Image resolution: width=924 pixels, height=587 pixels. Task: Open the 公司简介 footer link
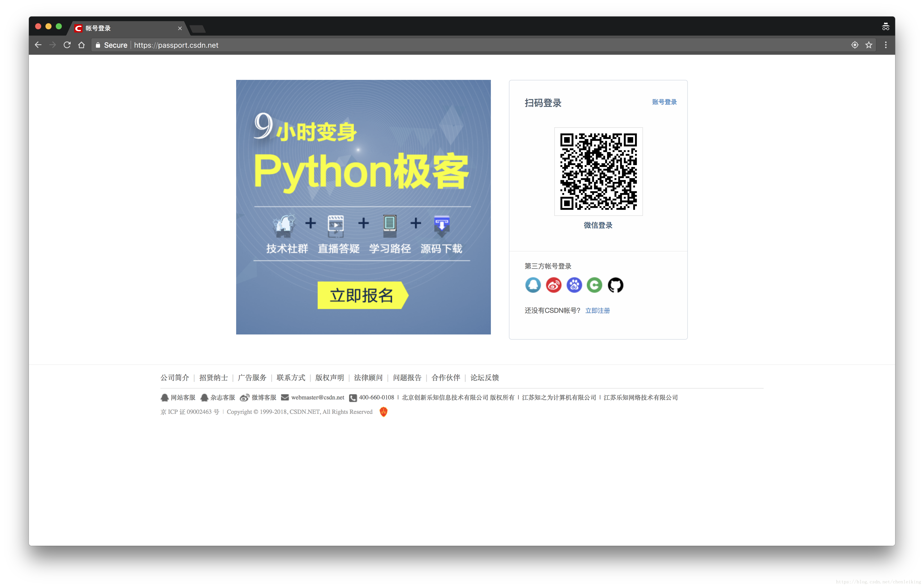click(x=175, y=378)
